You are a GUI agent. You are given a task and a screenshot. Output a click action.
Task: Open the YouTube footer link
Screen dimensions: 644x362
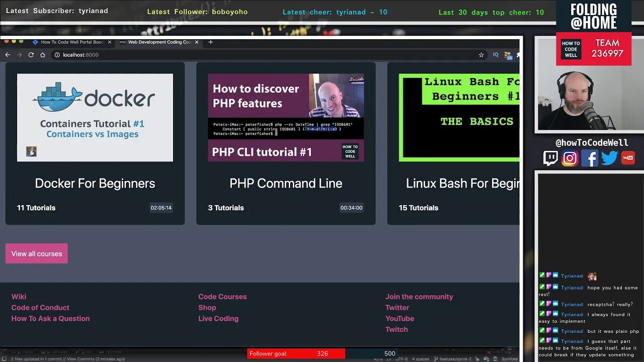pos(400,319)
